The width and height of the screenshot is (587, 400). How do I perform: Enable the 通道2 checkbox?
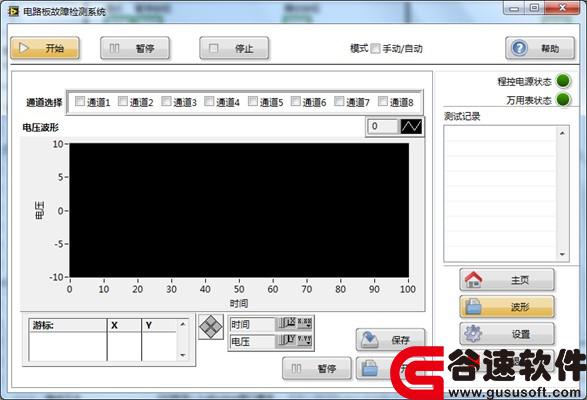click(123, 101)
